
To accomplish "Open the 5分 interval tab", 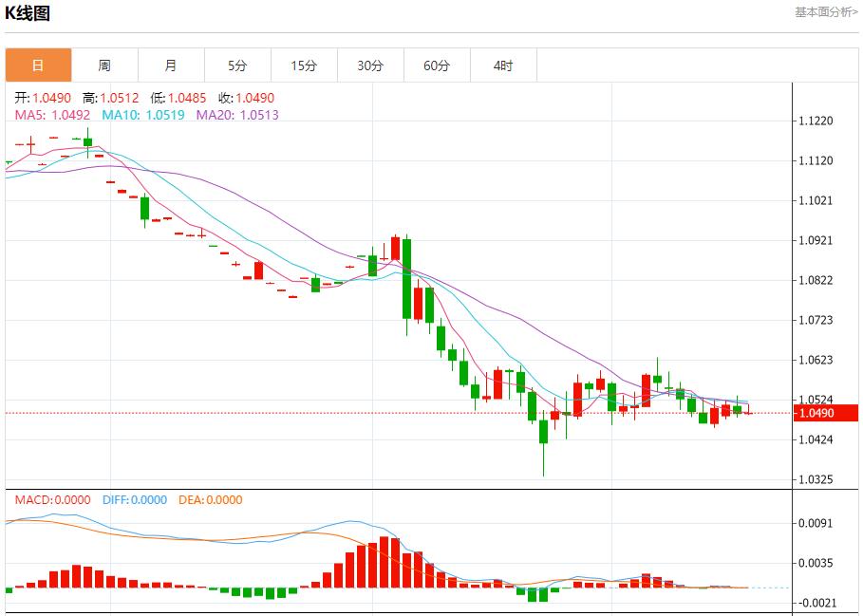I will click(x=237, y=65).
